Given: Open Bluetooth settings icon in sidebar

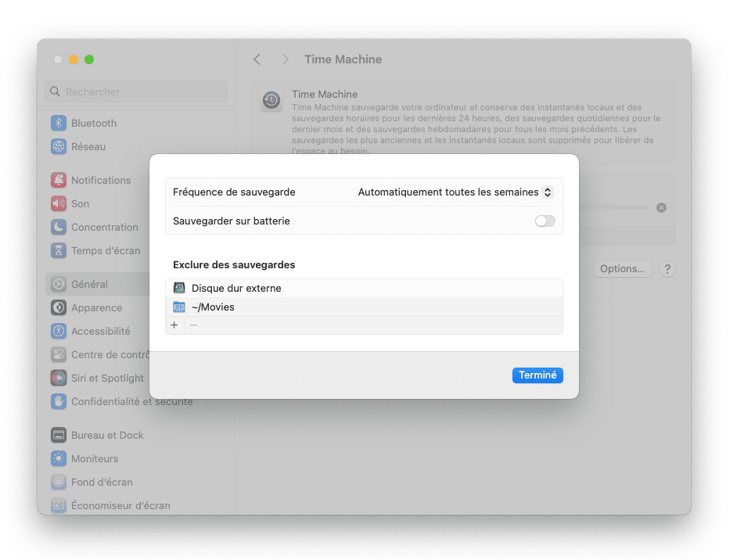Looking at the screenshot, I should pyautogui.click(x=58, y=123).
